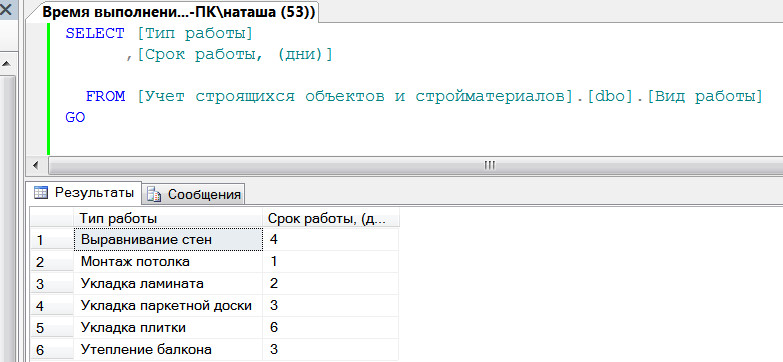Click the FROM keyword in the query
This screenshot has height=362, width=783.
coord(105,96)
